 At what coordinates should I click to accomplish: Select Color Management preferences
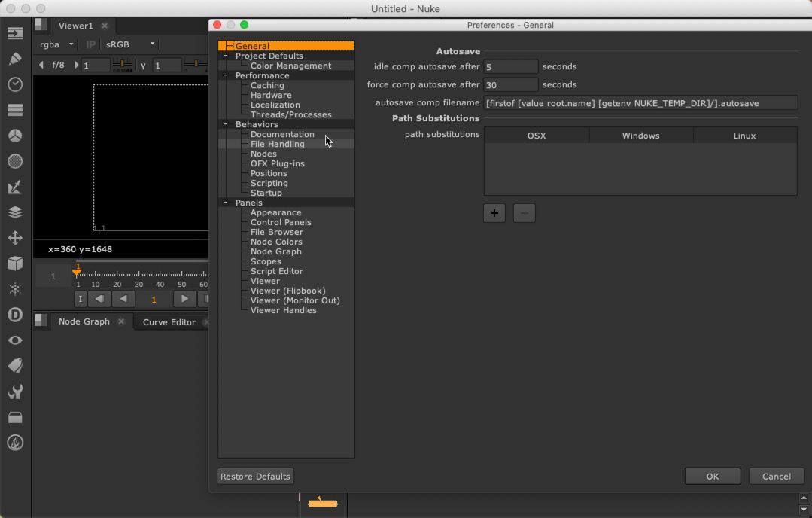point(290,66)
